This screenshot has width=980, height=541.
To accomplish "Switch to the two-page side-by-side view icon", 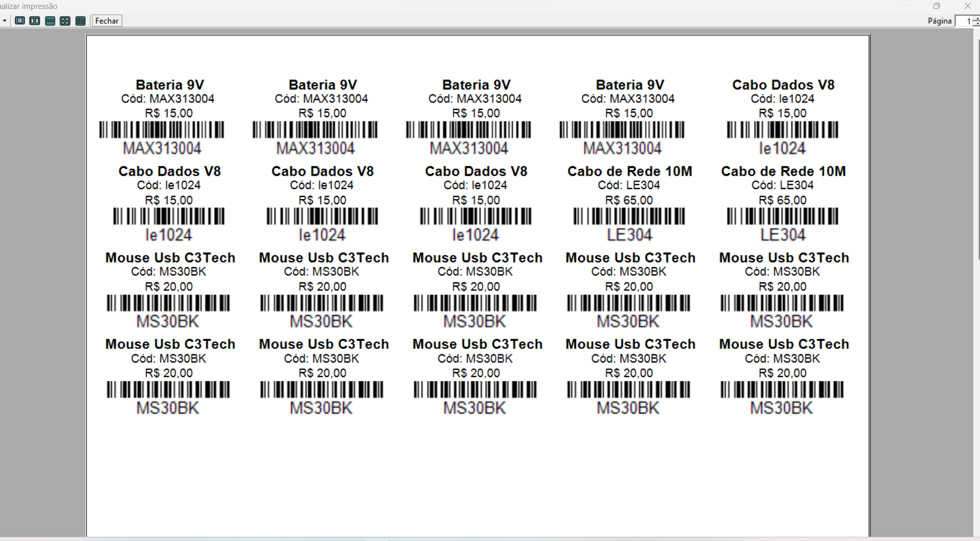I will [35, 21].
